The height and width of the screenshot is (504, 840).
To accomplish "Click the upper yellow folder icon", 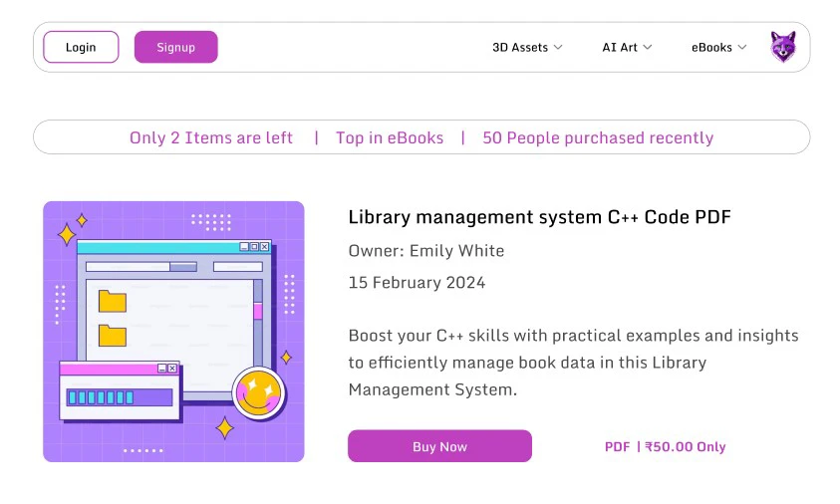I will tap(113, 300).
